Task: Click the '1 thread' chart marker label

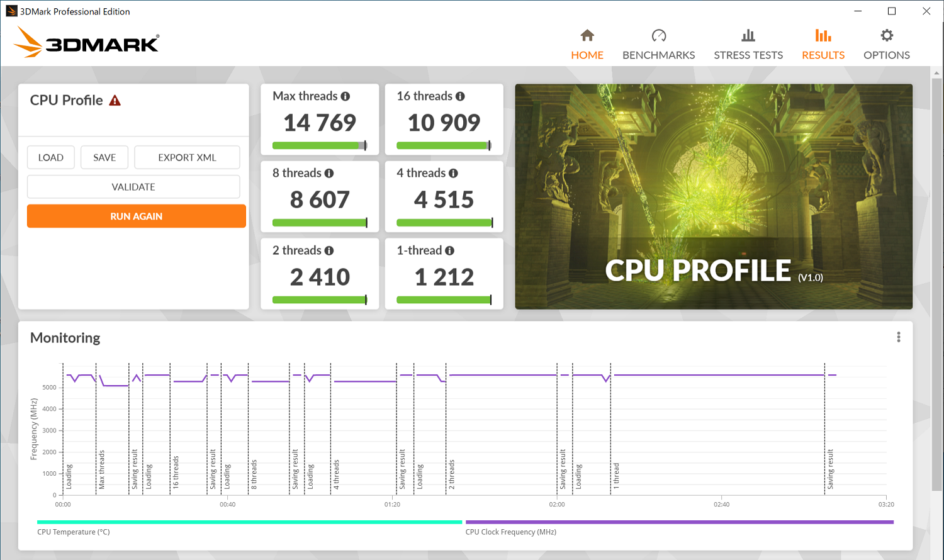Action: coord(617,476)
